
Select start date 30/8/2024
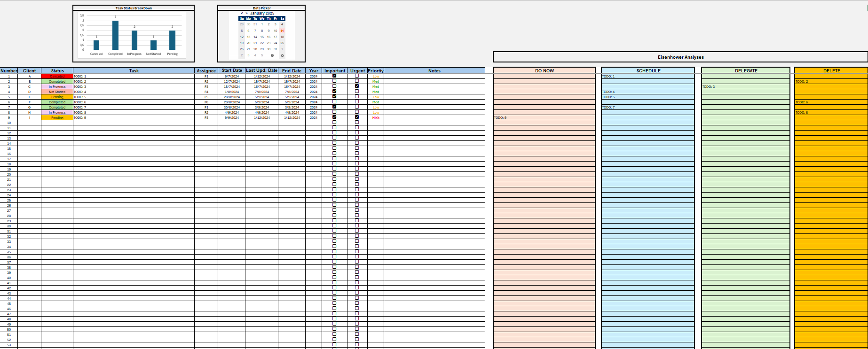coord(232,107)
